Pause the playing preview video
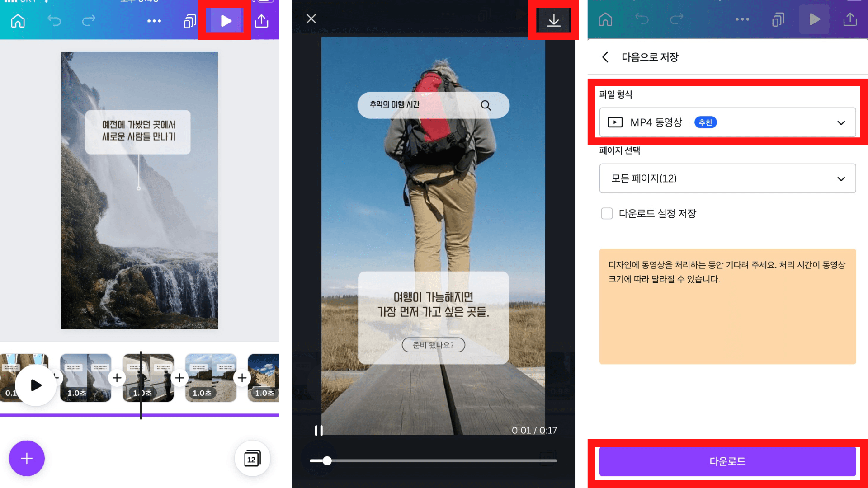Image resolution: width=868 pixels, height=488 pixels. pyautogui.click(x=319, y=431)
